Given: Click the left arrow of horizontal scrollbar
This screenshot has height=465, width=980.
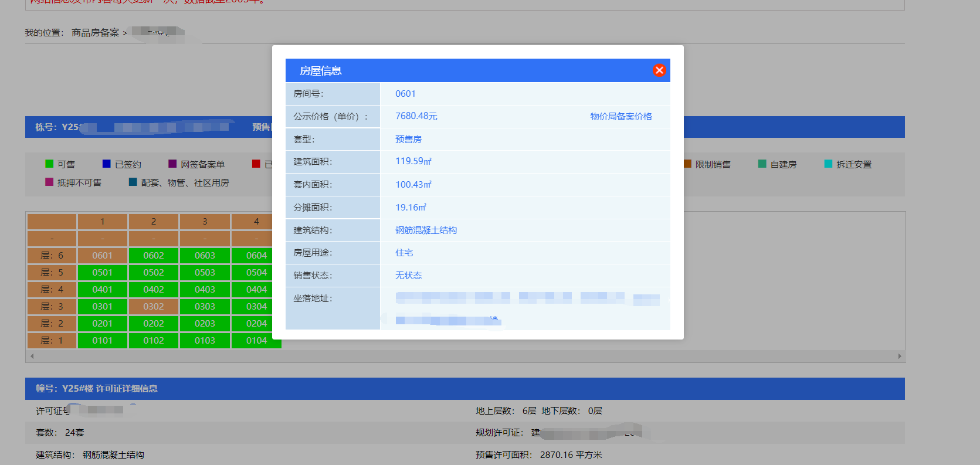Looking at the screenshot, I should point(32,356).
